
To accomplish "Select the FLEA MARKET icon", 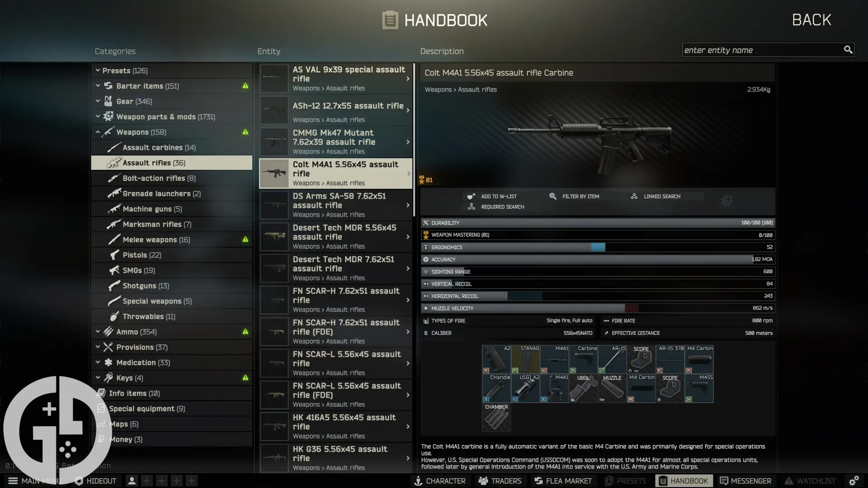I will pos(538,481).
